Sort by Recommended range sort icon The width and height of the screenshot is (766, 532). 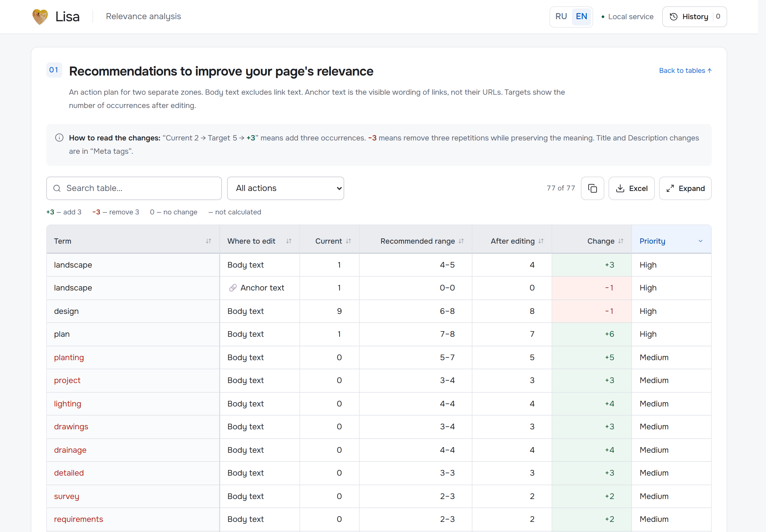461,241
